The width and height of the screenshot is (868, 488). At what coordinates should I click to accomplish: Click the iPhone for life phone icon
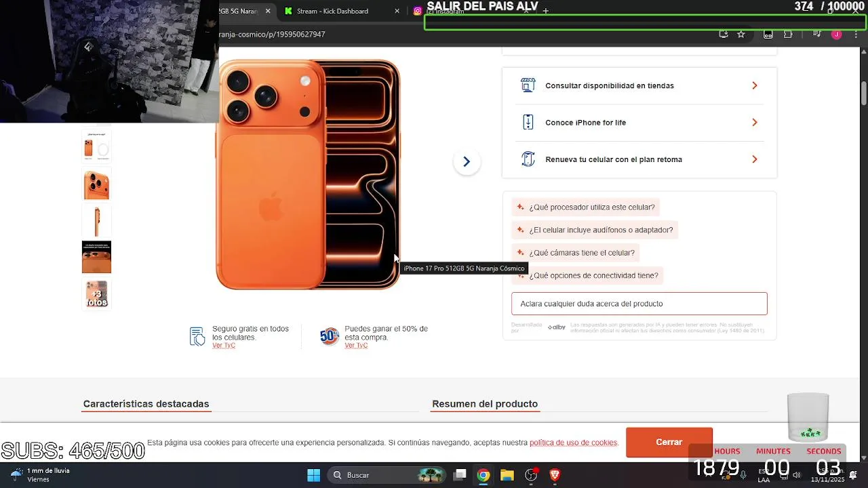(528, 123)
